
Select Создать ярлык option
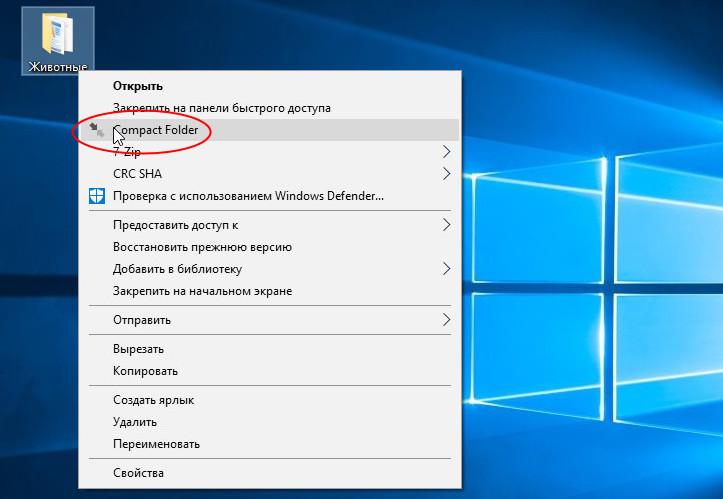pos(270,400)
